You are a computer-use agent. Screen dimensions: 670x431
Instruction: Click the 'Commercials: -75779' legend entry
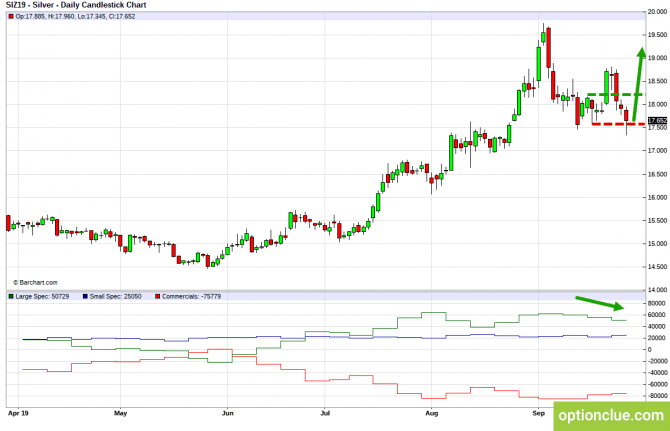191,296
